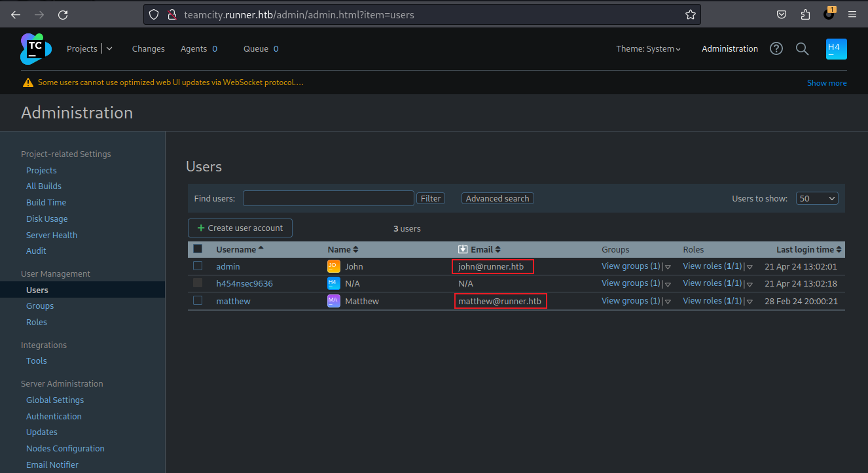Open search with magnifier icon
The image size is (868, 473).
(x=802, y=48)
